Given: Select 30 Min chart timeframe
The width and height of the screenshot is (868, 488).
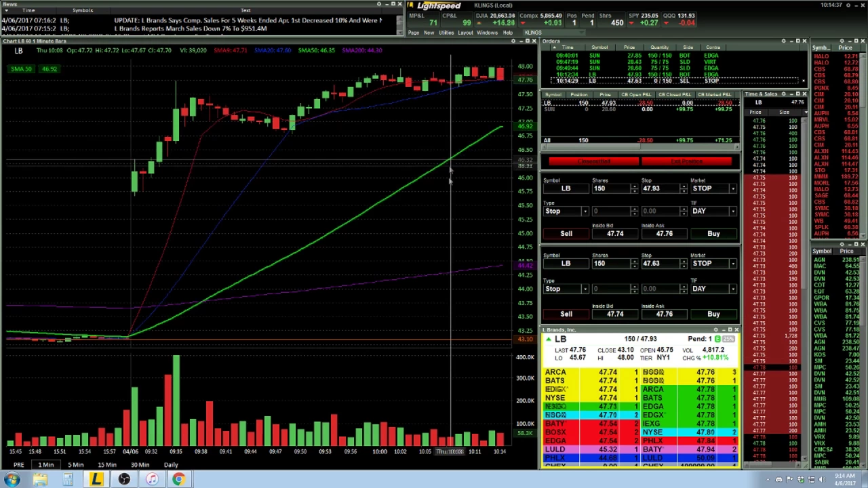Looking at the screenshot, I should [x=140, y=465].
